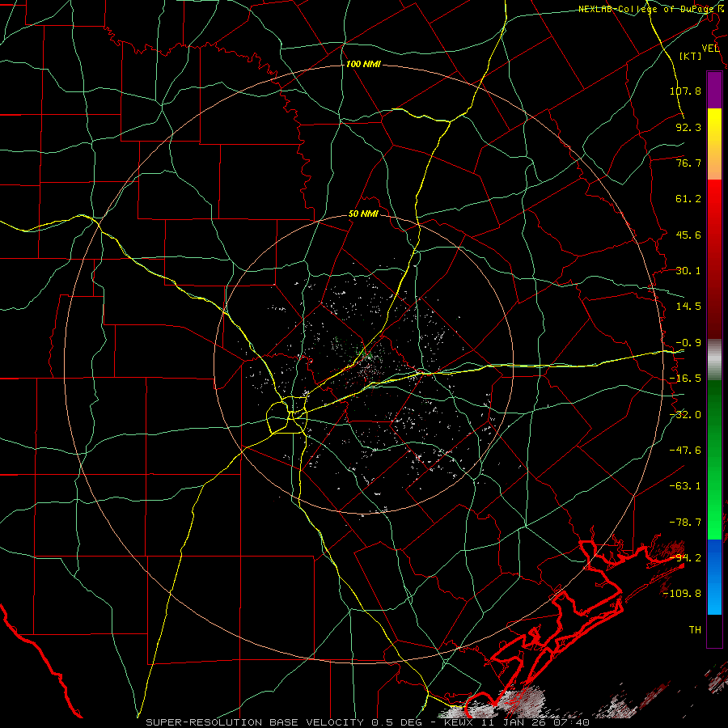Select the 92.3 legend value
Screen dimensions: 728x728
click(688, 127)
